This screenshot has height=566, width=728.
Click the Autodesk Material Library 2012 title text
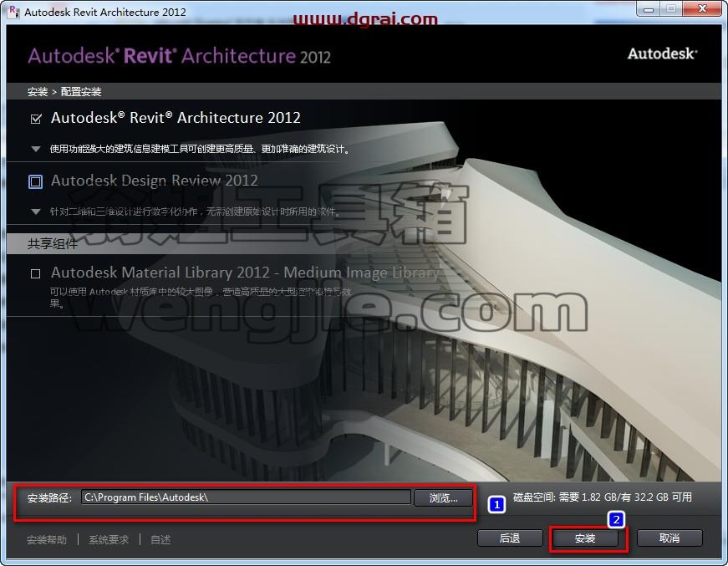pos(245,273)
